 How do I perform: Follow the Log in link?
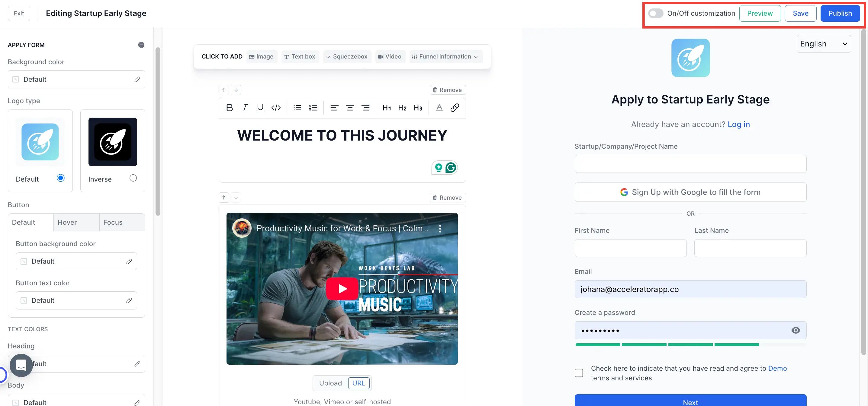tap(739, 124)
